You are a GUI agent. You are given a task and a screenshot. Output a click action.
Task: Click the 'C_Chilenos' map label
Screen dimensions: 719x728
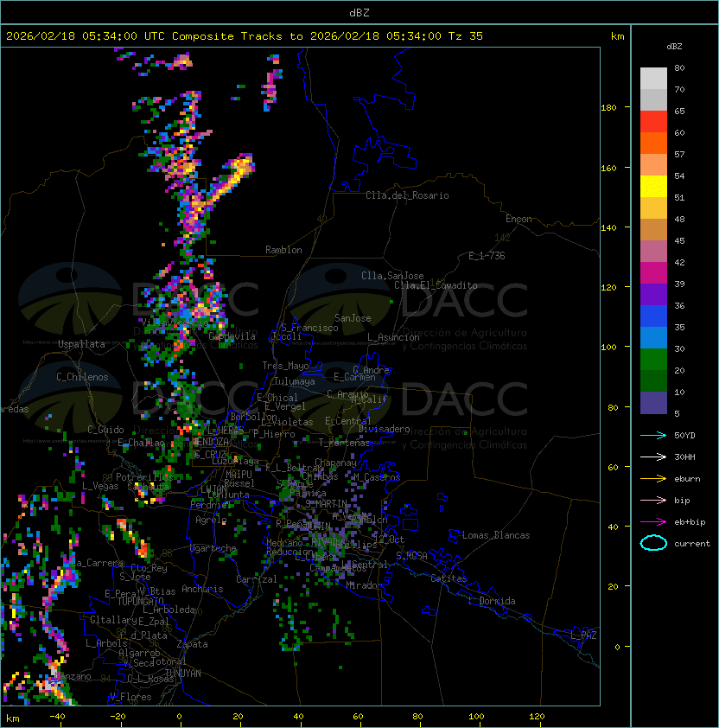pyautogui.click(x=82, y=377)
